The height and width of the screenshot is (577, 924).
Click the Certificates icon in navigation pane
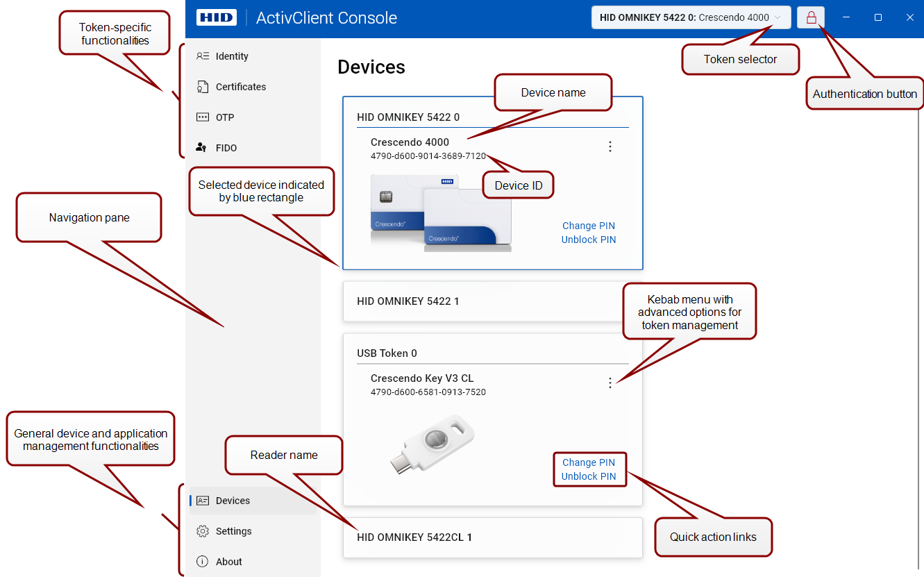(203, 87)
